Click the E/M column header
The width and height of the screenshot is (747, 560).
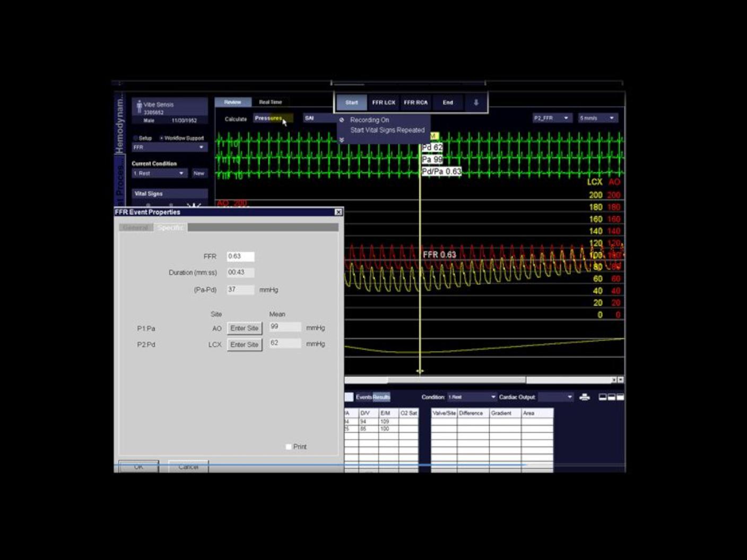click(388, 413)
